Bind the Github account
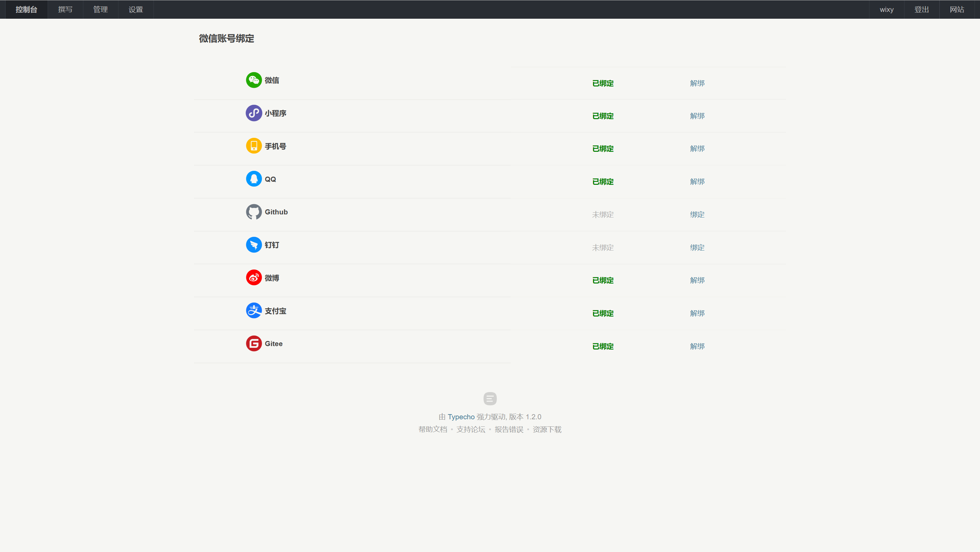The height and width of the screenshot is (552, 980). [x=697, y=214]
